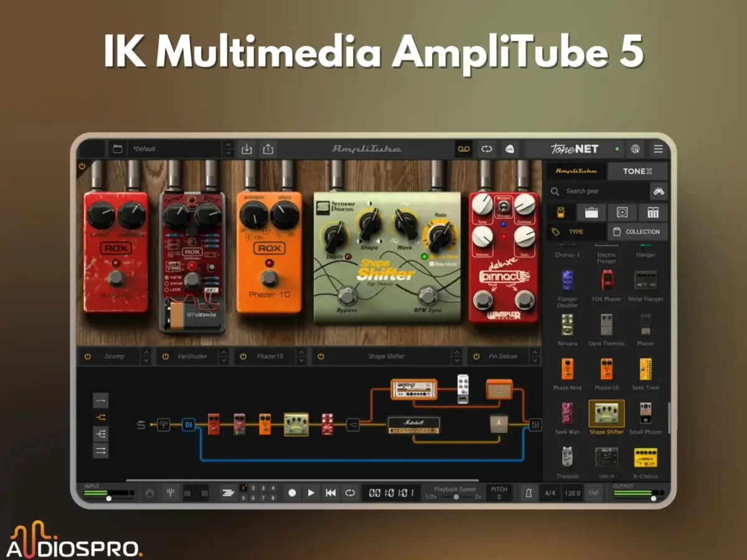The image size is (747, 560).
Task: Switch to the AmpliTube gear tab
Action: [576, 171]
